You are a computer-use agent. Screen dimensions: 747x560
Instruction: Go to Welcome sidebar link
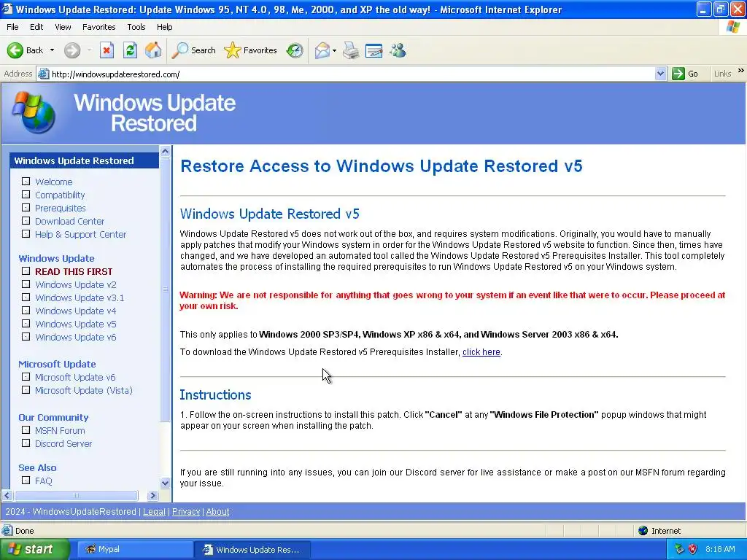54,182
